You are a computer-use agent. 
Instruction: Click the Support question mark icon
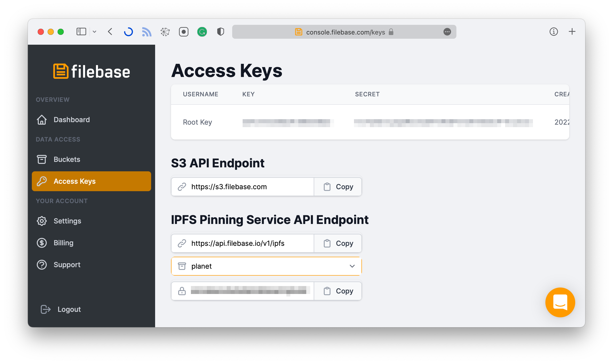(x=42, y=265)
